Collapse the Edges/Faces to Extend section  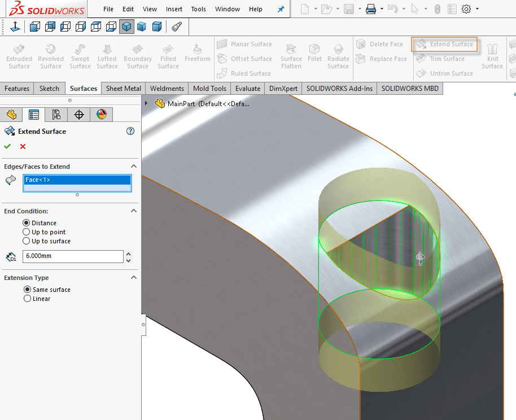[134, 166]
